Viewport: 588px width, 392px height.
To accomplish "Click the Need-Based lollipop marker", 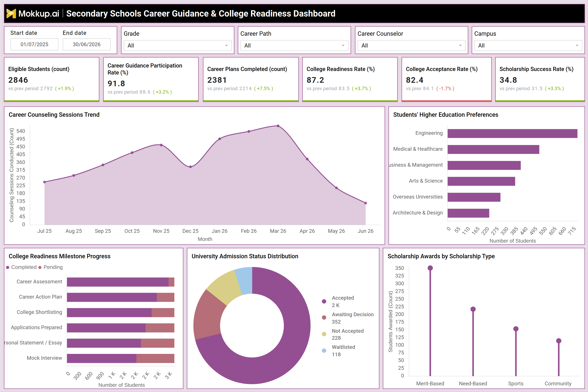I will coord(473,309).
